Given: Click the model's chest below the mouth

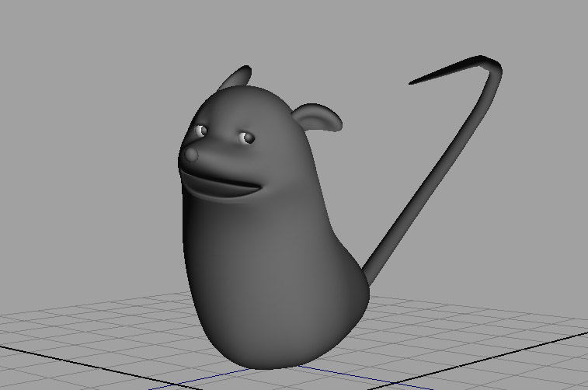Looking at the screenshot, I should click(225, 225).
